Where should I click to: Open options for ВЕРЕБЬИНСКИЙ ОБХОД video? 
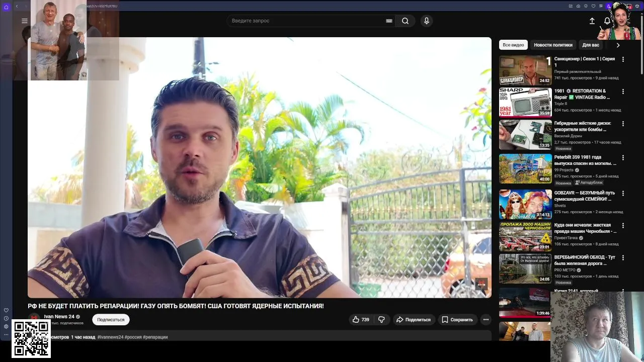coord(623,257)
